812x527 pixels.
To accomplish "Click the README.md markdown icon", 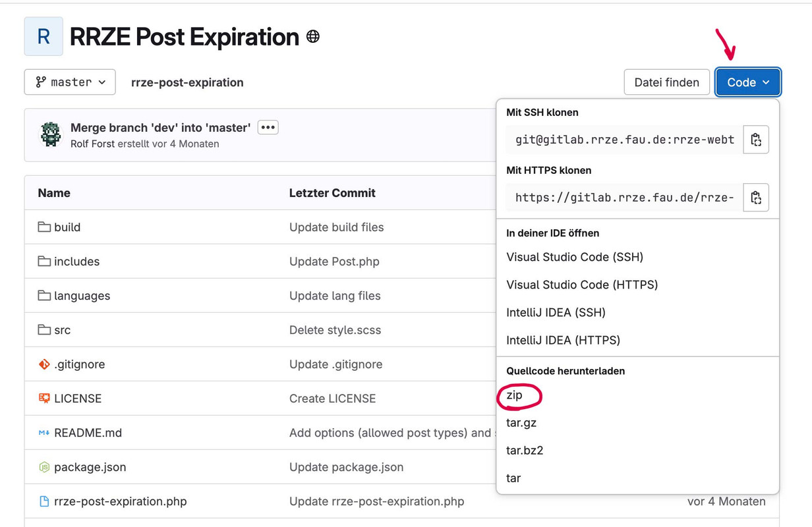I will (44, 433).
